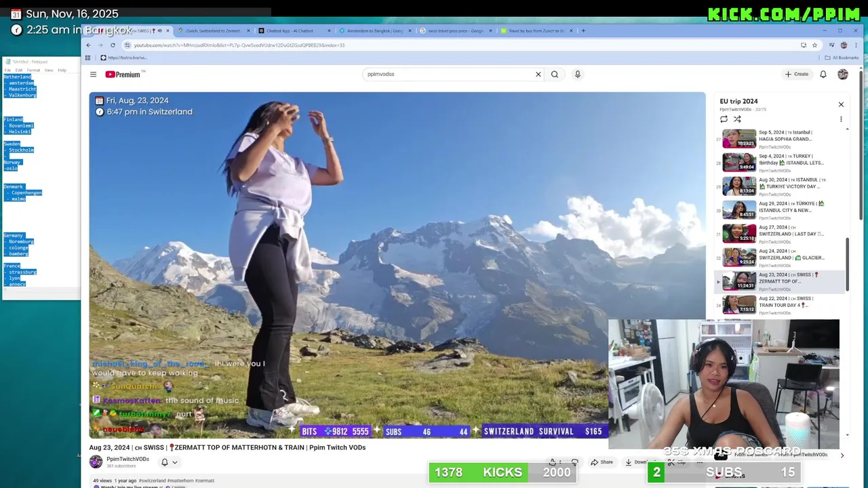
Task: Close the Chatbot App tab
Action: (329, 30)
